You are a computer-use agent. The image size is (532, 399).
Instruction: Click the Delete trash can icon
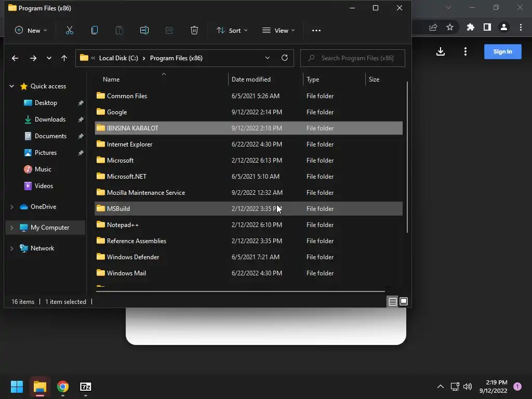[194, 31]
